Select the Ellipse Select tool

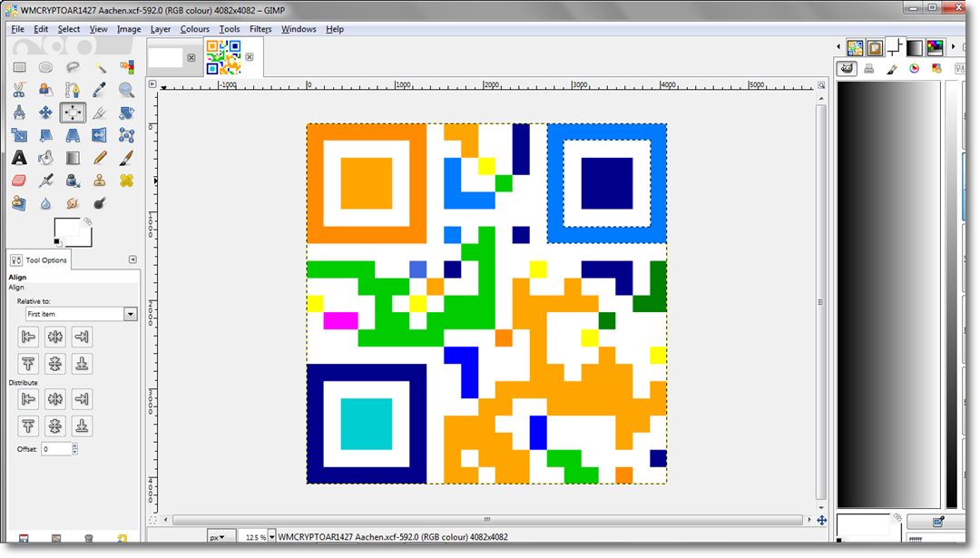click(45, 67)
